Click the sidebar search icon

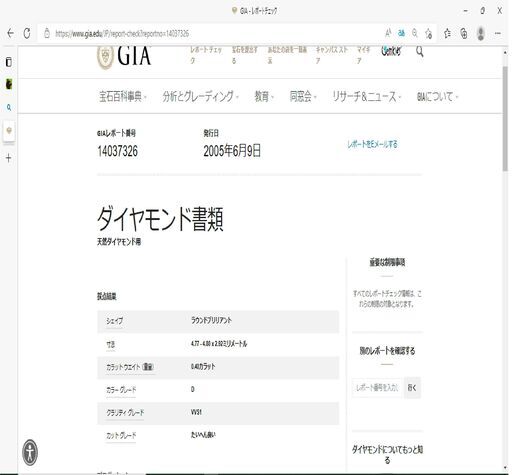pos(9,107)
